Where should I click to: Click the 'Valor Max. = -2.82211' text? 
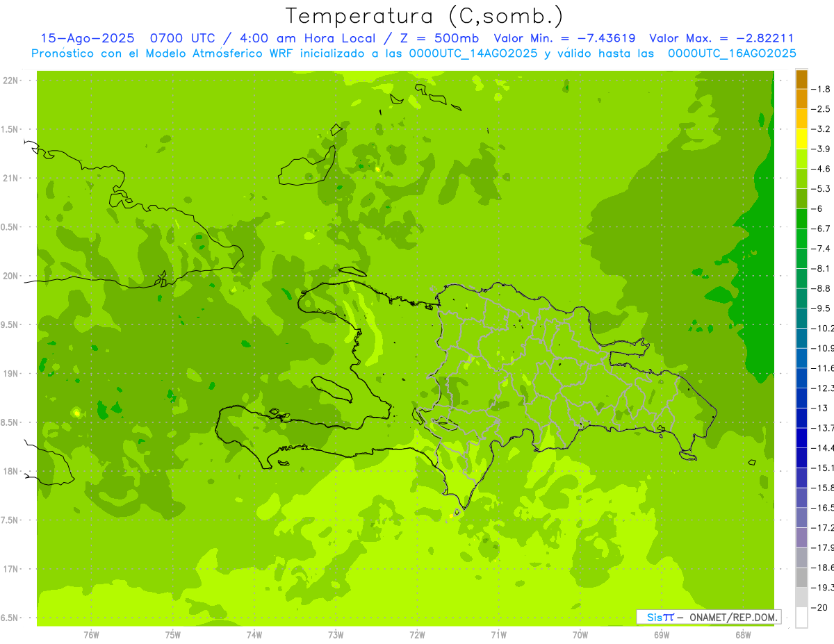click(x=721, y=38)
